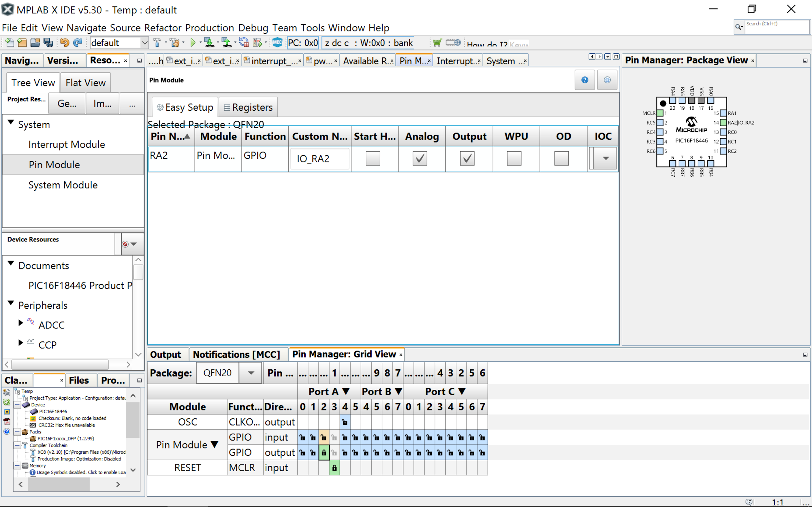Switch to the Notifications [MCC] tab

pos(236,354)
